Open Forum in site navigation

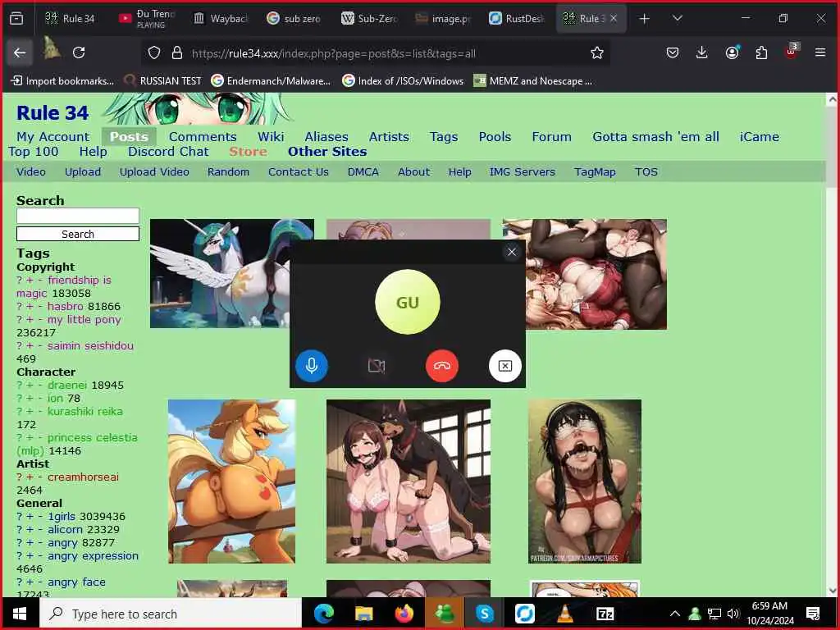point(552,137)
